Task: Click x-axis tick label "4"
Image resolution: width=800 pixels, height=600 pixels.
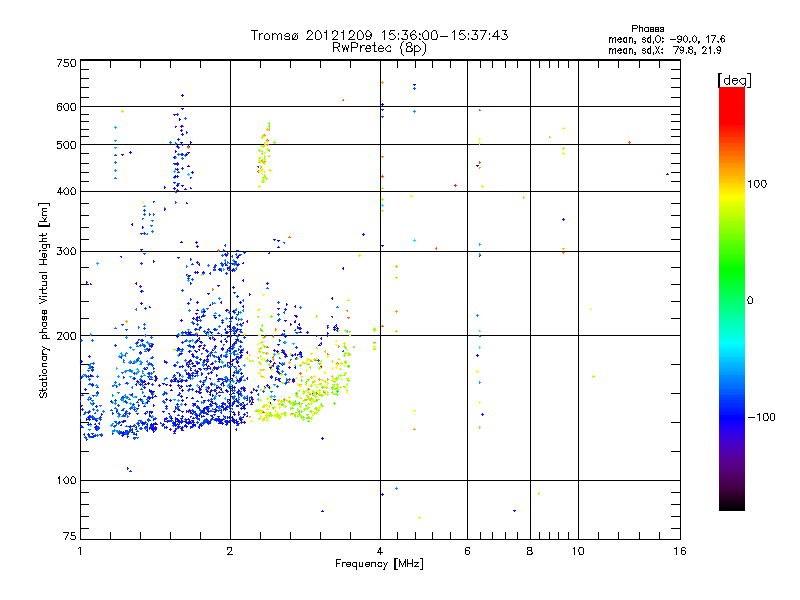Action: 380,551
